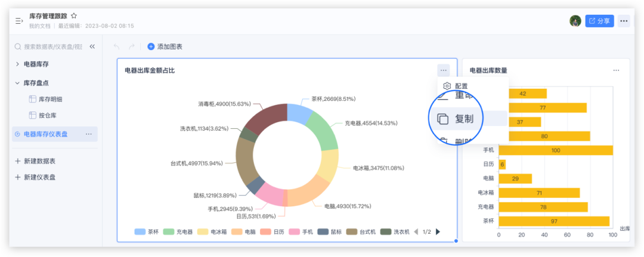Toggle the navigation menu icon at top left
Image resolution: width=644 pixels, height=257 pixels.
pos(19,21)
